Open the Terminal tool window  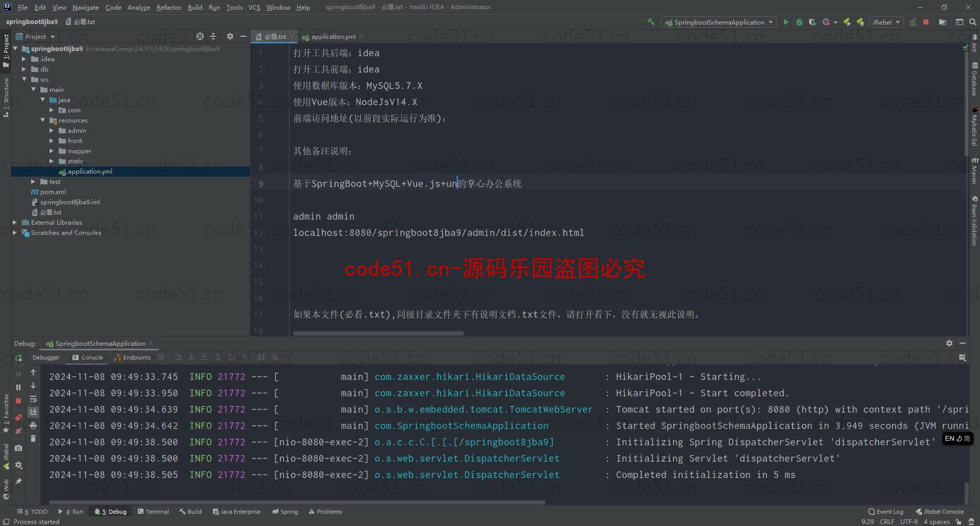coord(153,511)
